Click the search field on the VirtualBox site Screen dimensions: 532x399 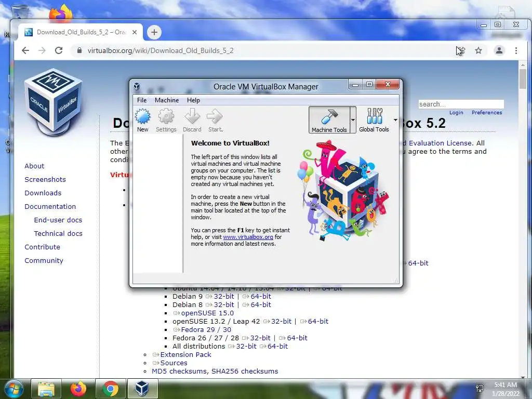[x=461, y=104]
